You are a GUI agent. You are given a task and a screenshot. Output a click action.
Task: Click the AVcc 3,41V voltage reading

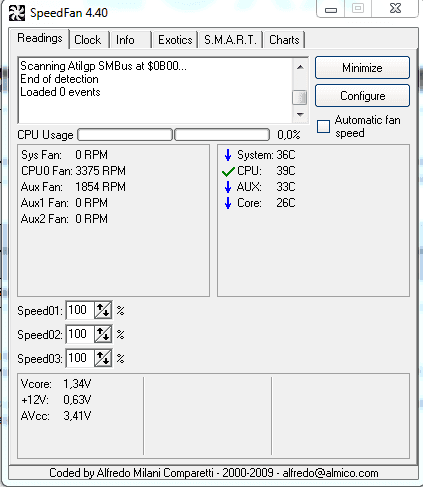point(56,416)
